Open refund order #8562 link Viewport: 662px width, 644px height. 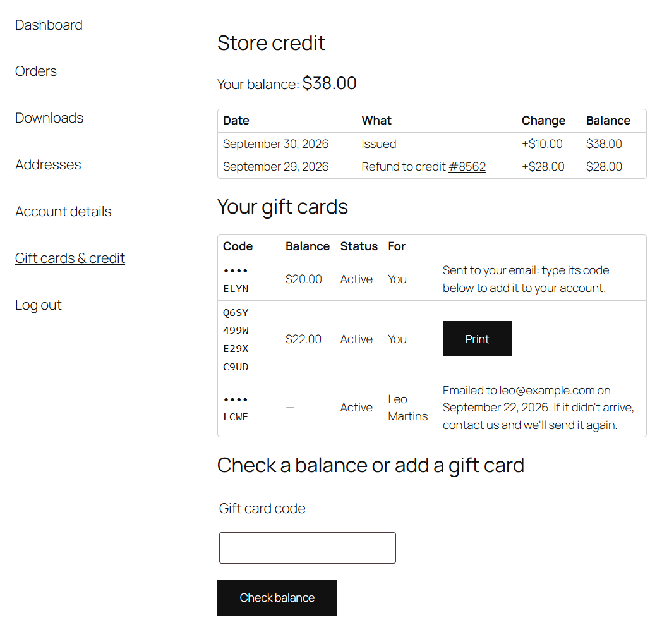point(467,167)
